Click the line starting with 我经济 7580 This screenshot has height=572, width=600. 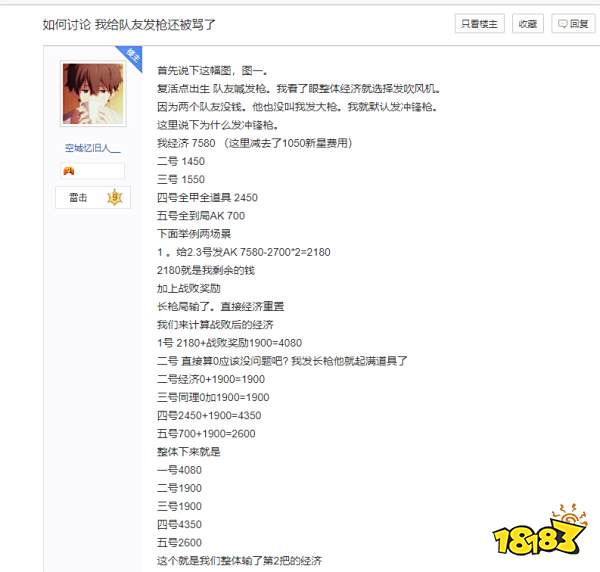[x=255, y=143]
